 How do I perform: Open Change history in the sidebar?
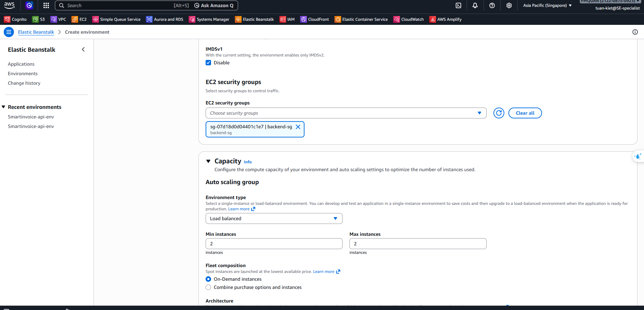(24, 83)
